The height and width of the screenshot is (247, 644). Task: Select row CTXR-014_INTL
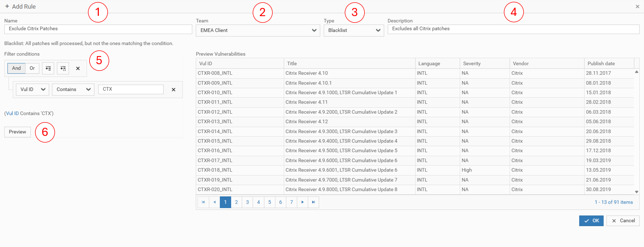(x=415, y=132)
